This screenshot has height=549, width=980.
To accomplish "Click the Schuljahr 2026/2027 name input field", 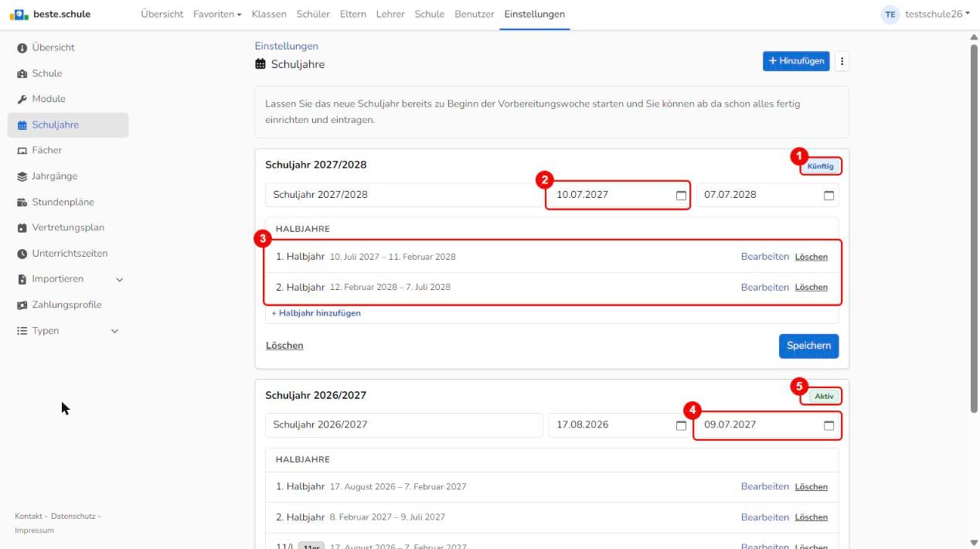I will pyautogui.click(x=404, y=425).
